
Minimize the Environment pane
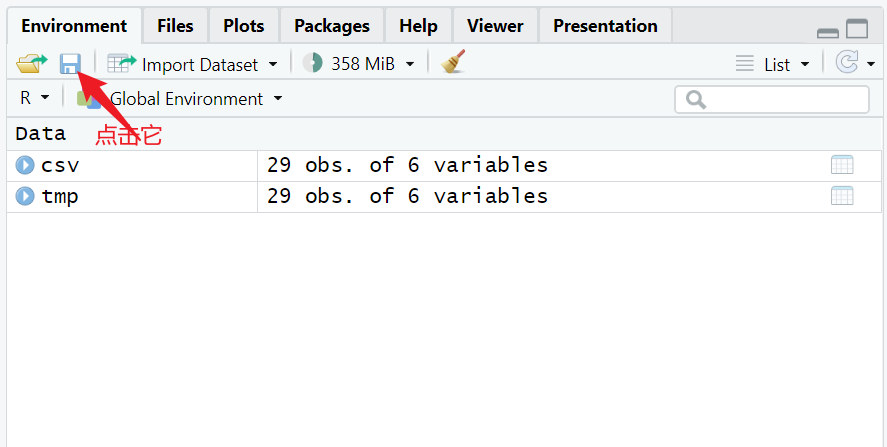click(828, 31)
